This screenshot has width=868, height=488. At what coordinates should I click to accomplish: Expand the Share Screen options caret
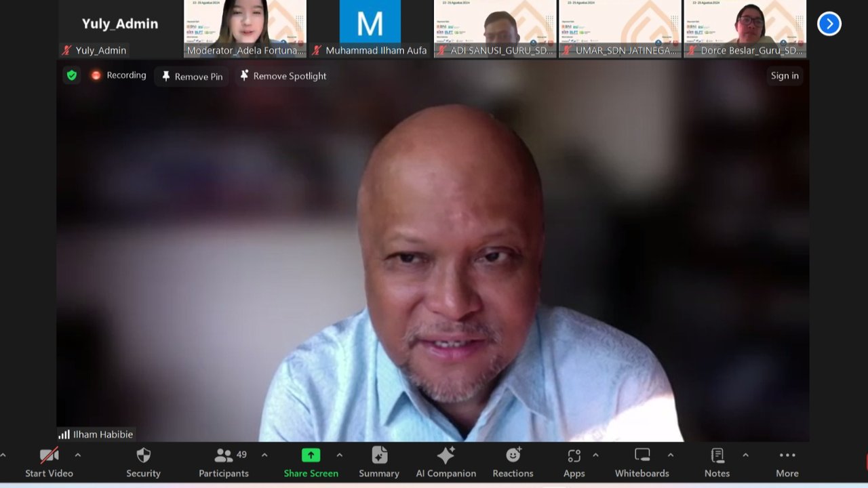click(x=339, y=455)
